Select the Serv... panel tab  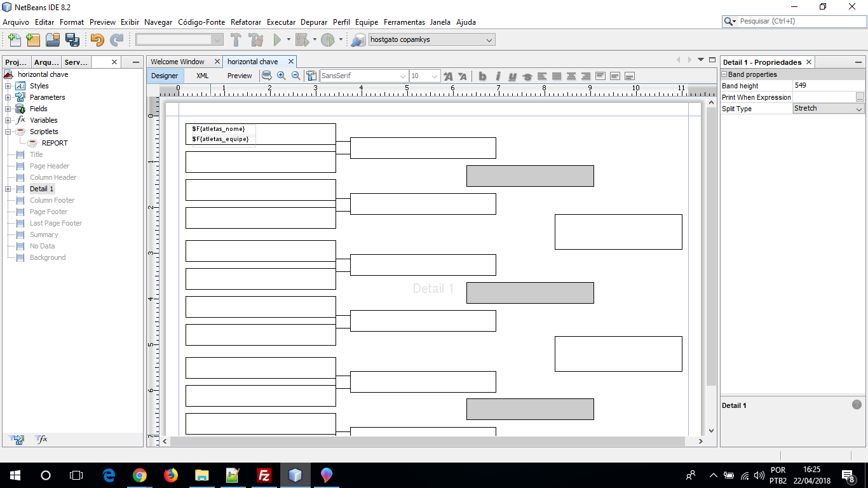point(76,62)
